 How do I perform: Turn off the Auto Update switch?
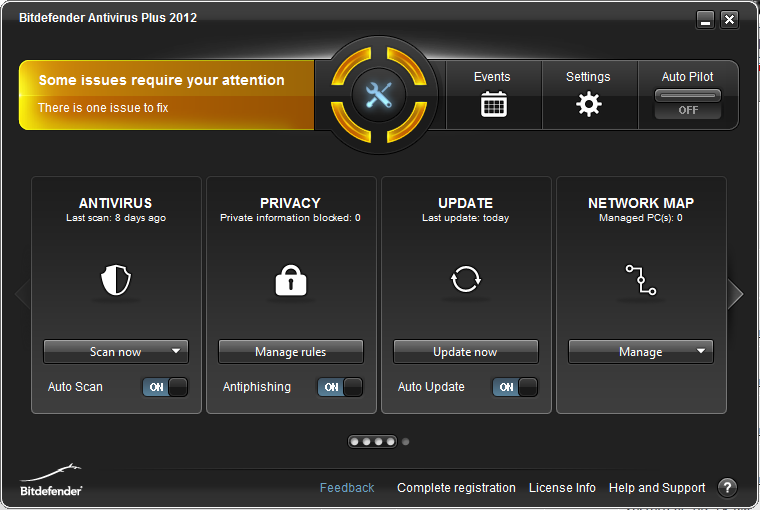pyautogui.click(x=515, y=387)
